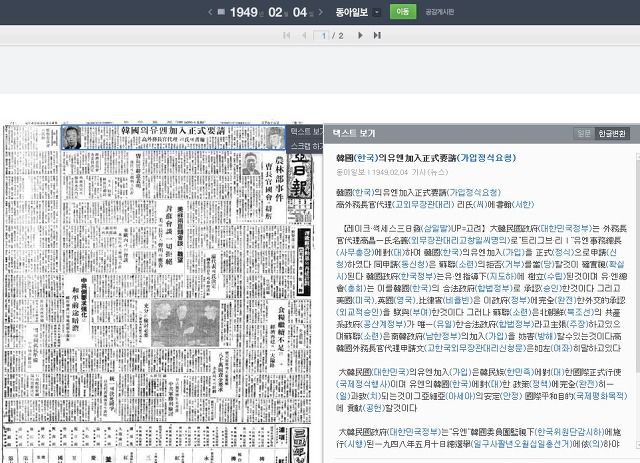The image size is (640, 463).
Task: Switch to 원문 original text view
Action: point(584,133)
